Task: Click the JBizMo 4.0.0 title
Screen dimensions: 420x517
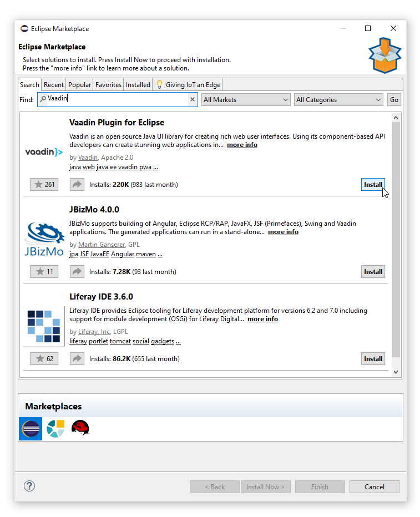Action: click(94, 209)
